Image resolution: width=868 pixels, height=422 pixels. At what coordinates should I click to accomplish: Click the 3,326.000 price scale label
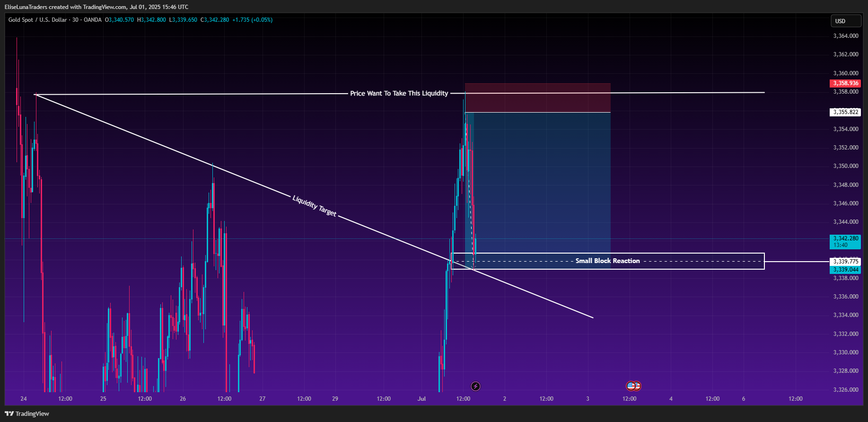click(x=845, y=390)
